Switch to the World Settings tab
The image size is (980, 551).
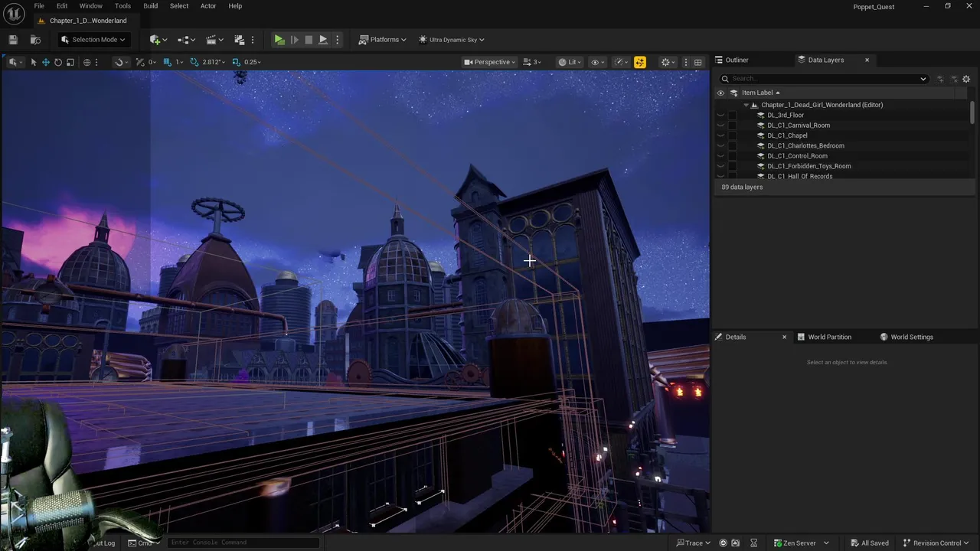(906, 337)
